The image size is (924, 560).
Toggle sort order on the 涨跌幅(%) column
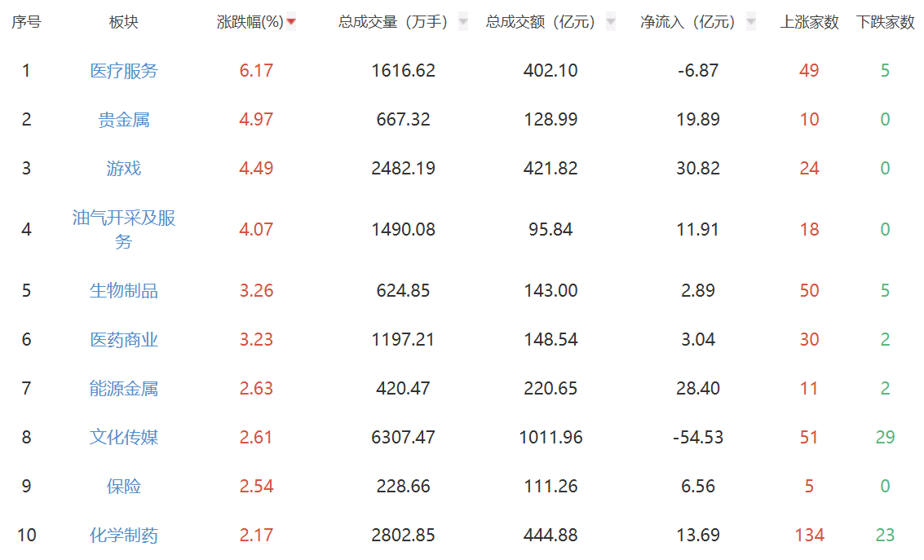click(x=250, y=22)
